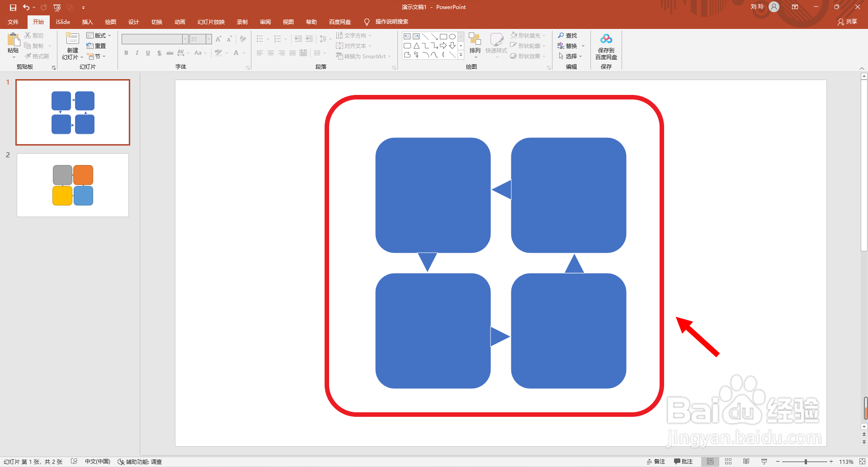Open the Change Case (Aa) dropdown

(x=200, y=53)
